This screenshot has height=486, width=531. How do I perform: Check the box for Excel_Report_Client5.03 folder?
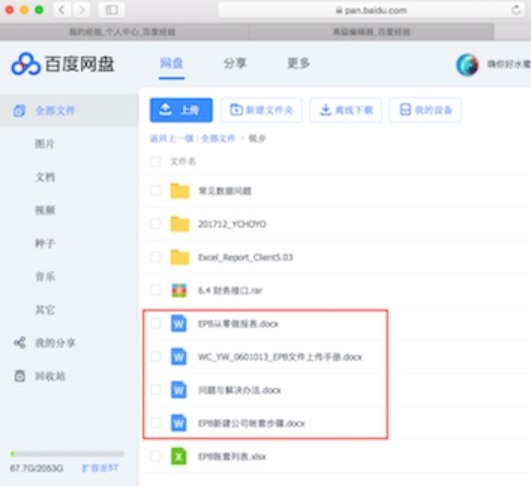[155, 257]
